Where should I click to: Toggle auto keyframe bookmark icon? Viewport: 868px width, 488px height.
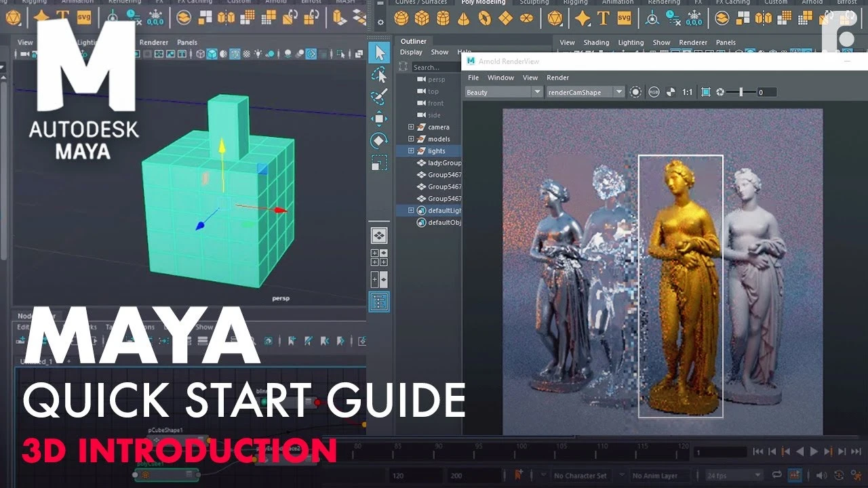pos(519,475)
